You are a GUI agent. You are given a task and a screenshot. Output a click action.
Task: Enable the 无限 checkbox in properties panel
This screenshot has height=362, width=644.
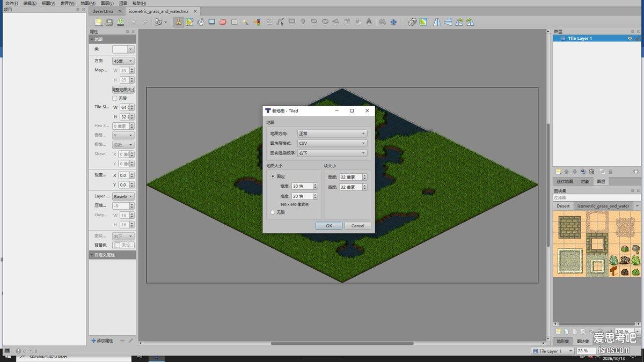(114, 98)
